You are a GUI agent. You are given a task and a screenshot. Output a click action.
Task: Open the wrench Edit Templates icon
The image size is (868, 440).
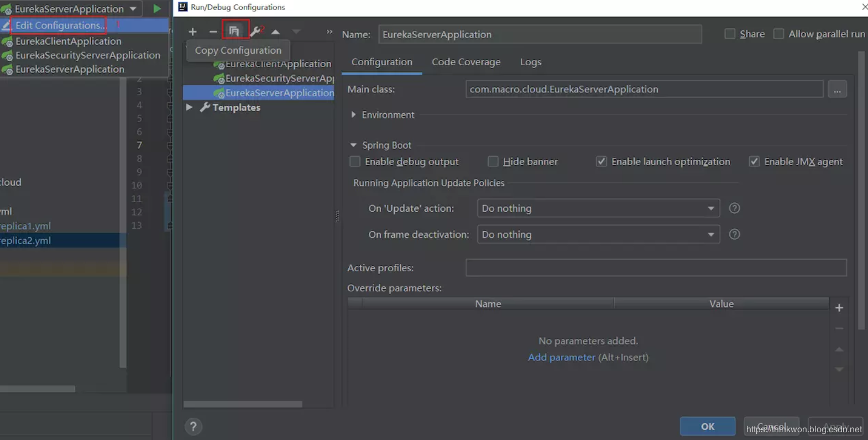(255, 32)
